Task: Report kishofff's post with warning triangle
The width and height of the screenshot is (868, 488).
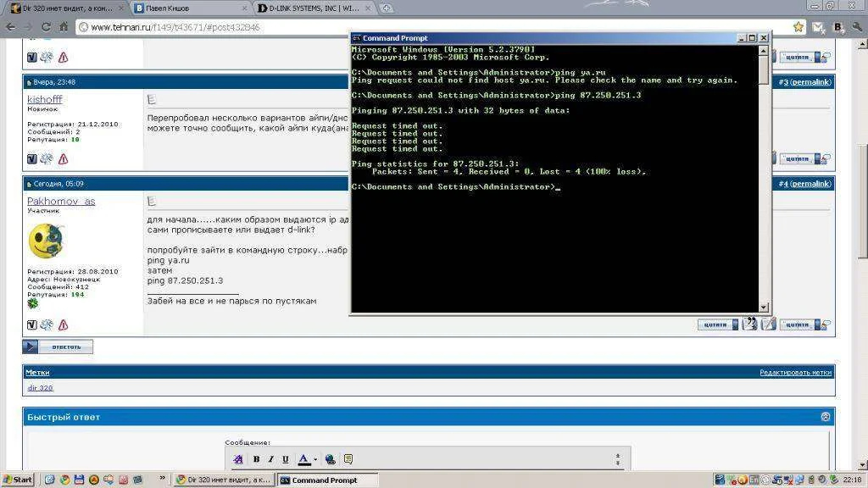Action: (x=63, y=158)
